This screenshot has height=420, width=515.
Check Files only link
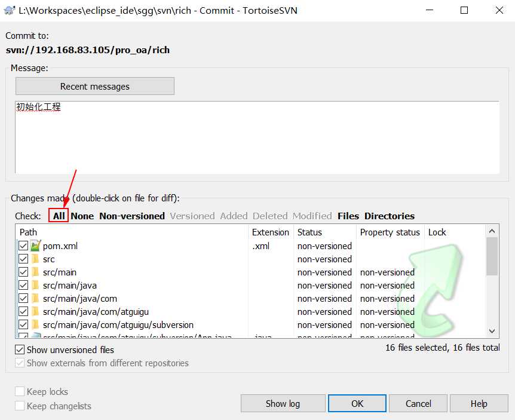point(348,216)
